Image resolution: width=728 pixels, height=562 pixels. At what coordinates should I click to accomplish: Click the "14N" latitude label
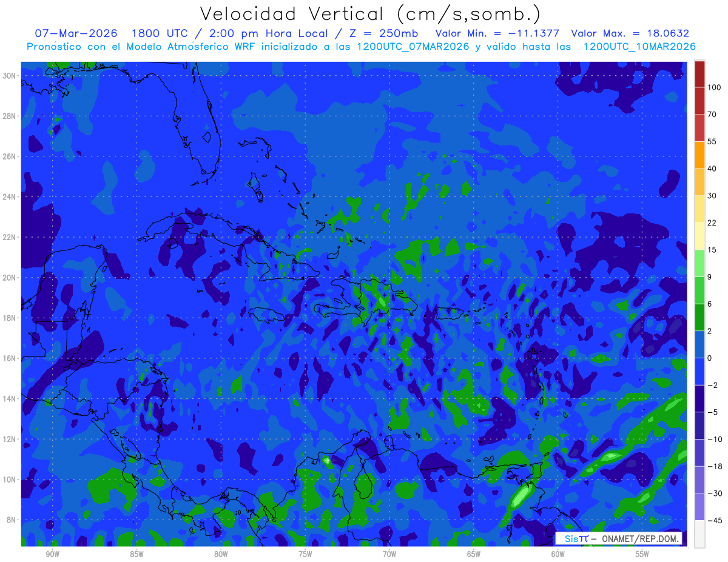tap(10, 399)
